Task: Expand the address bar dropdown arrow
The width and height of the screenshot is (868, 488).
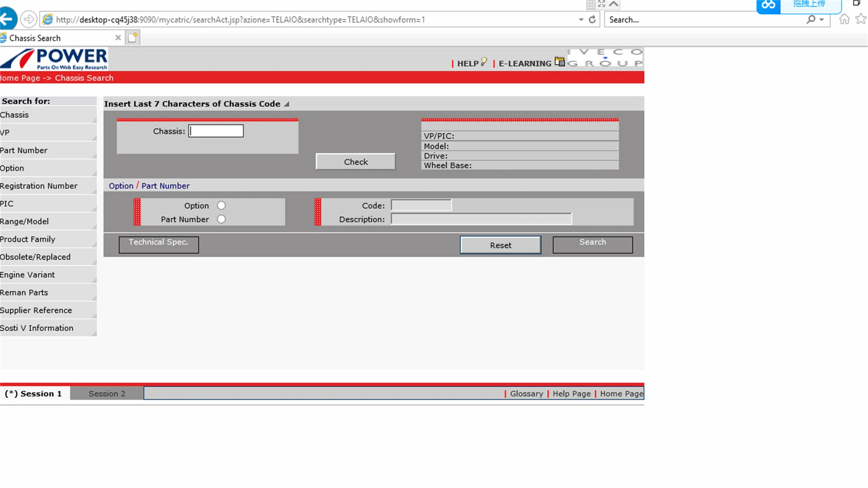Action: click(x=581, y=19)
